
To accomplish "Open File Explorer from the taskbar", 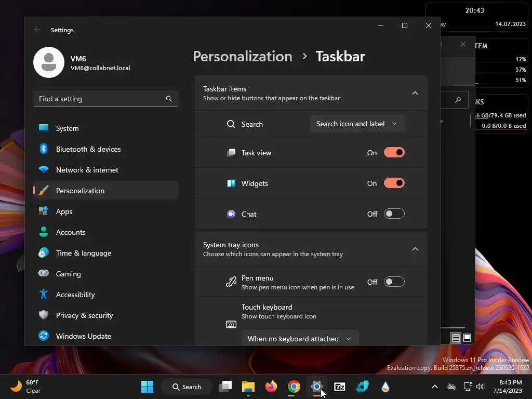I will point(248,387).
